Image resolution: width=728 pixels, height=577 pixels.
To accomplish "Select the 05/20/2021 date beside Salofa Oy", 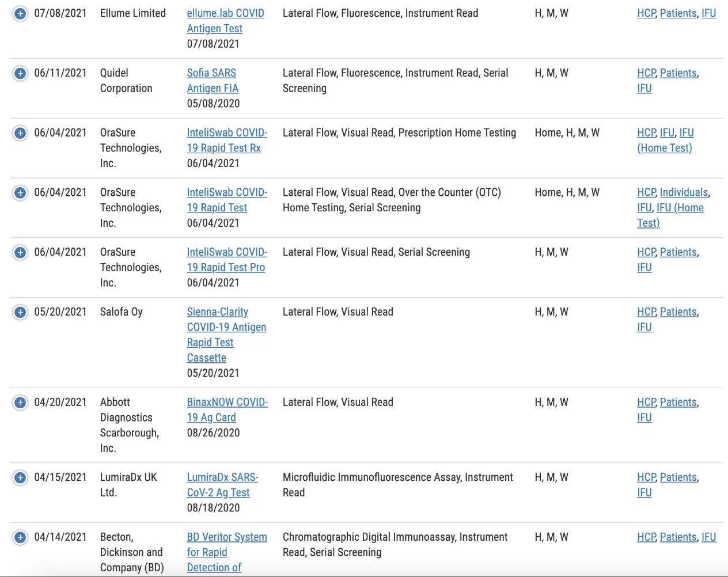I will [60, 312].
